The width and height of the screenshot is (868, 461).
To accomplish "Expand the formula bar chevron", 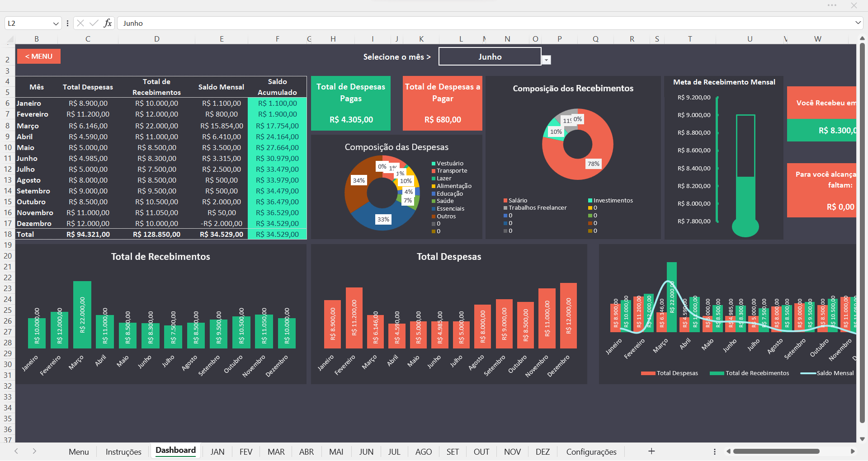I will 858,23.
